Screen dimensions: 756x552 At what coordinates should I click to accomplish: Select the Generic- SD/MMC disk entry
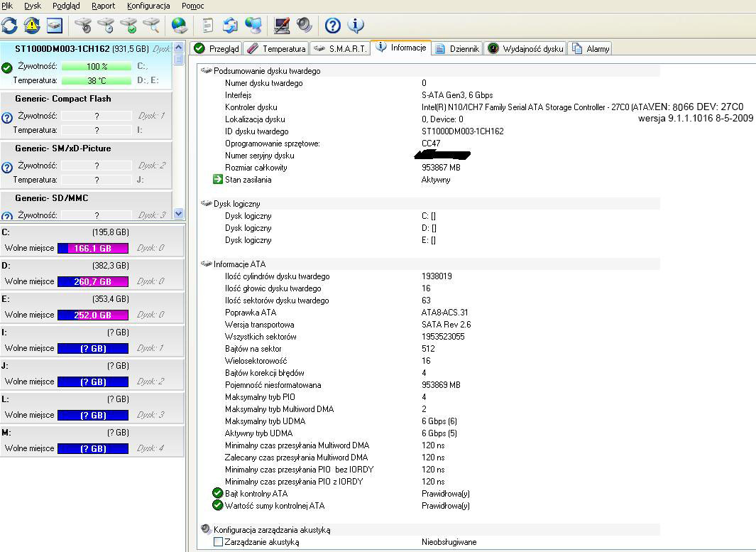86,205
